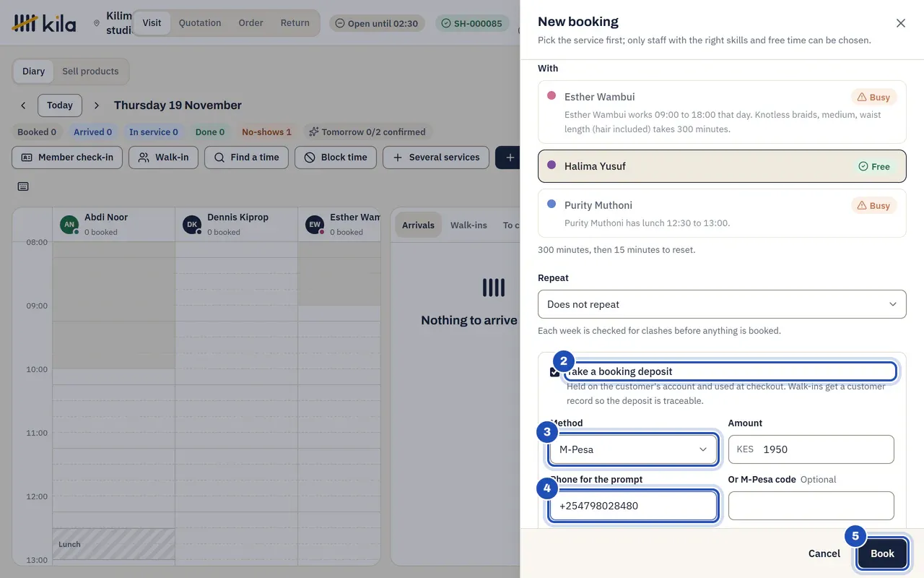The width and height of the screenshot is (924, 578).
Task: Open the deposit Method dropdown
Action: 633,449
